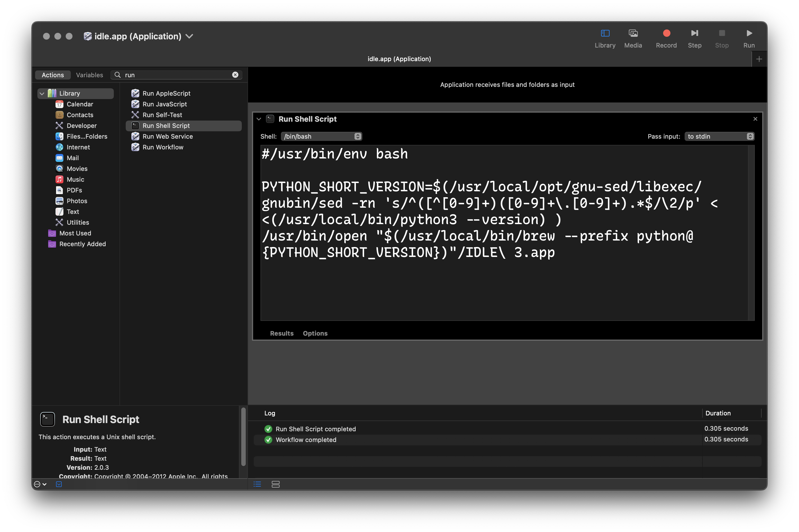This screenshot has height=532, width=799.
Task: Open the Shell dropdown /bin/bash
Action: [x=321, y=136]
